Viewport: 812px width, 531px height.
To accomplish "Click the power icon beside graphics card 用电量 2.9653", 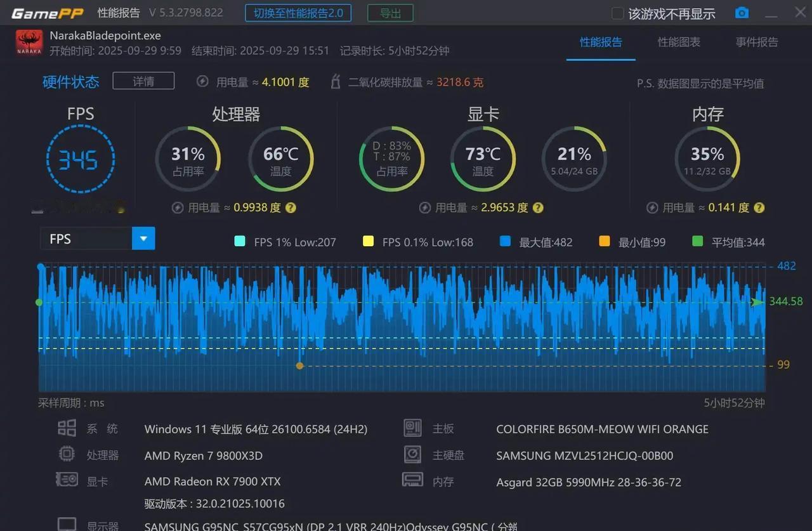I will pos(424,207).
